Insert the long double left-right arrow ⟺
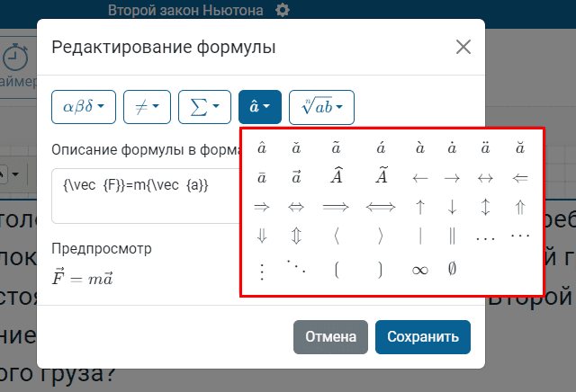 pos(381,207)
